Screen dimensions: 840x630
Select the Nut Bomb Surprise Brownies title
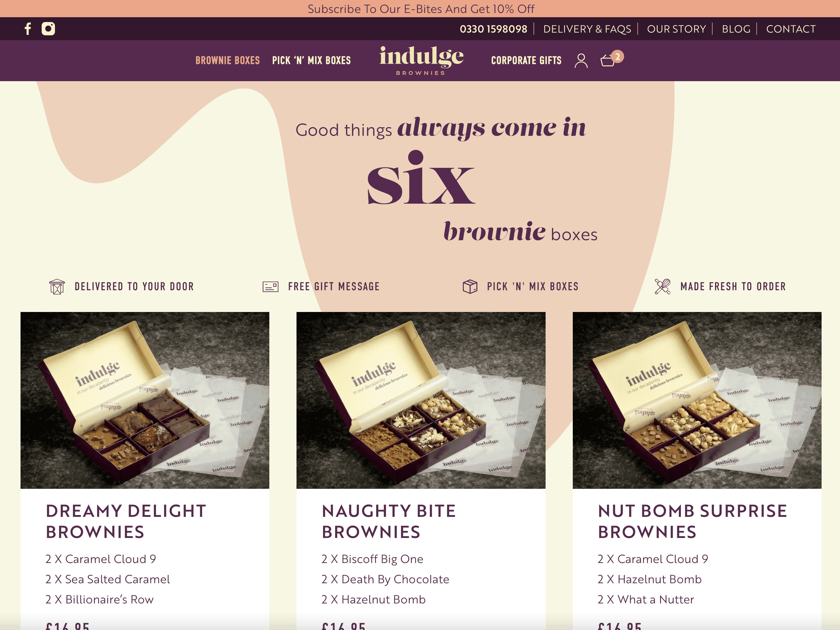[x=692, y=521]
